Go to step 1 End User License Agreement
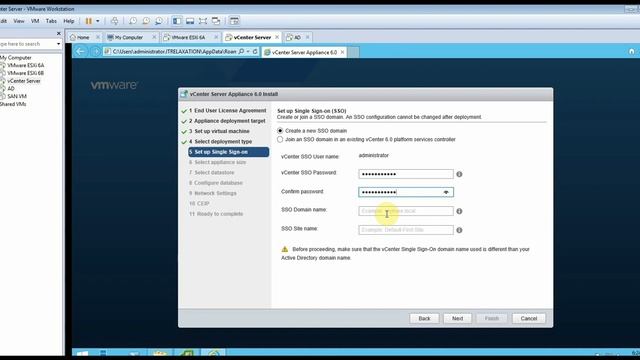 [x=227, y=111]
